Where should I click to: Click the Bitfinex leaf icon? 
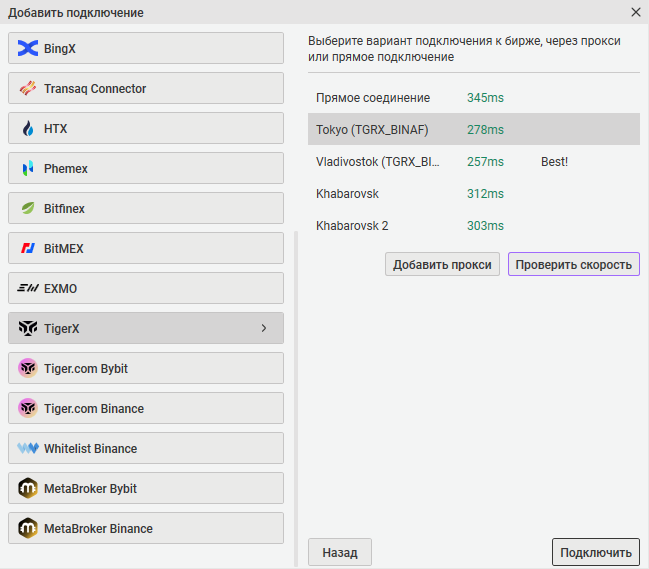[x=28, y=208]
